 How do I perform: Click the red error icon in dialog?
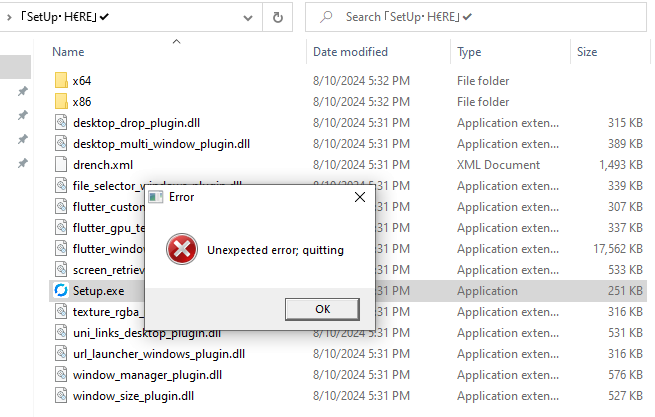click(x=181, y=249)
